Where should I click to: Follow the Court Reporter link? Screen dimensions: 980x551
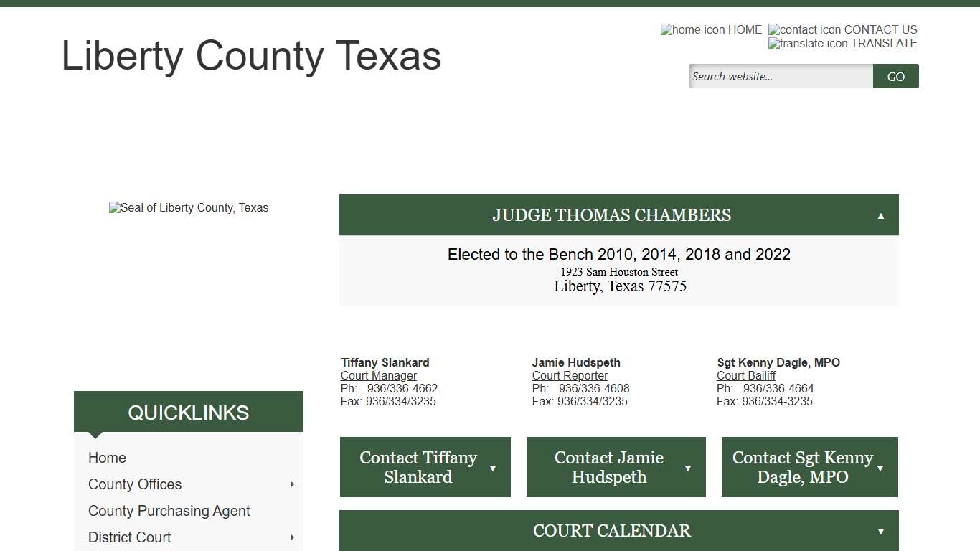570,375
